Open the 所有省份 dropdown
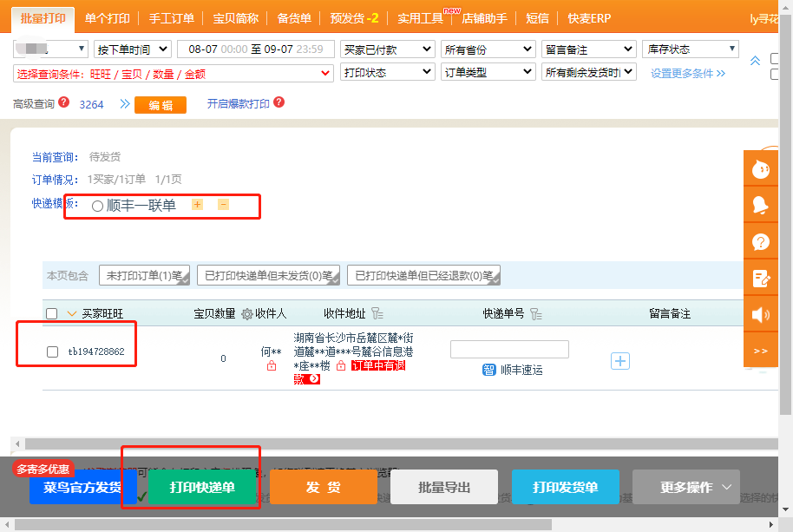 [488, 49]
